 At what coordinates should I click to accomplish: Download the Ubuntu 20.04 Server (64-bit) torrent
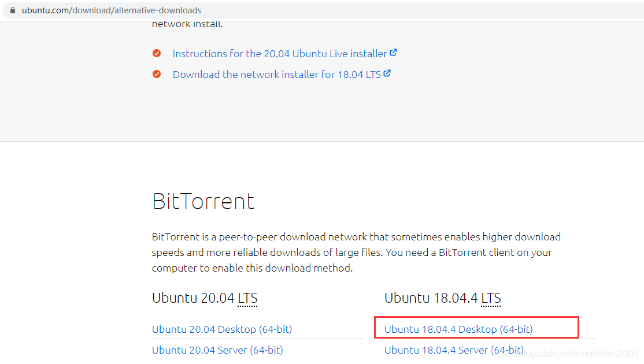pyautogui.click(x=217, y=350)
